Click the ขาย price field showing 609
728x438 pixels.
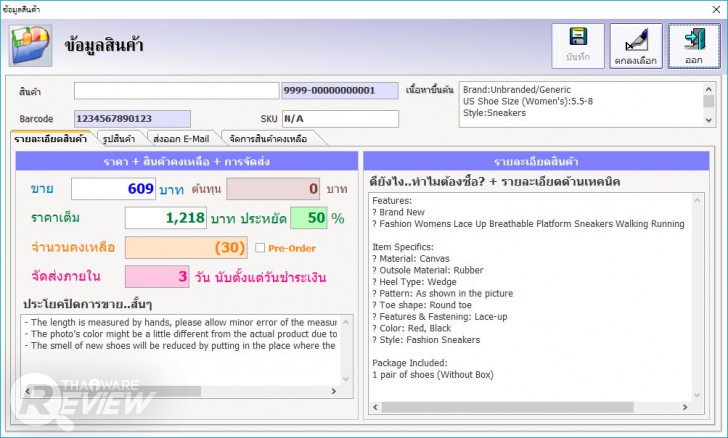coord(113,189)
